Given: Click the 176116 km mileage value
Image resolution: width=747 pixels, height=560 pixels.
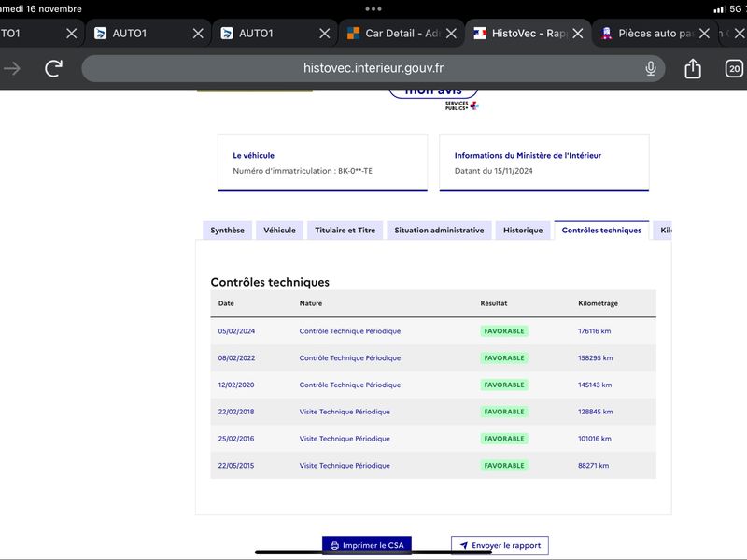Looking at the screenshot, I should (x=594, y=331).
